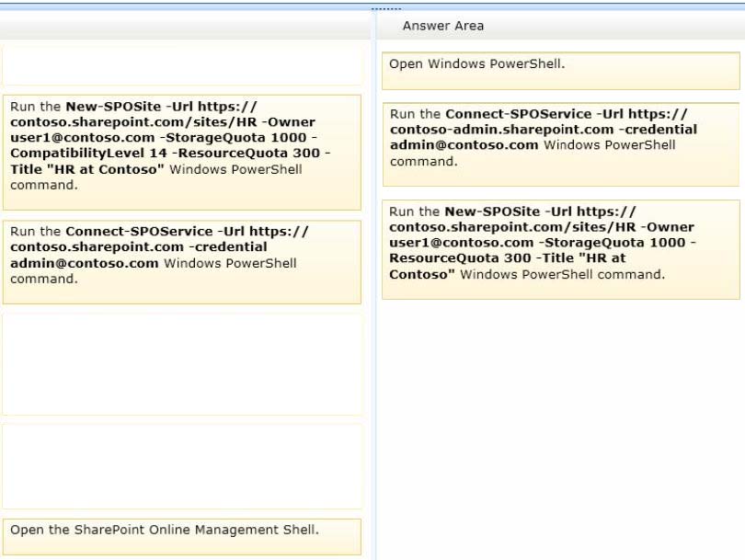Select the Connect-SPOService contoso.sharepoint.com card in the left list
Viewport: 745px width, 560px height.
coord(182,262)
